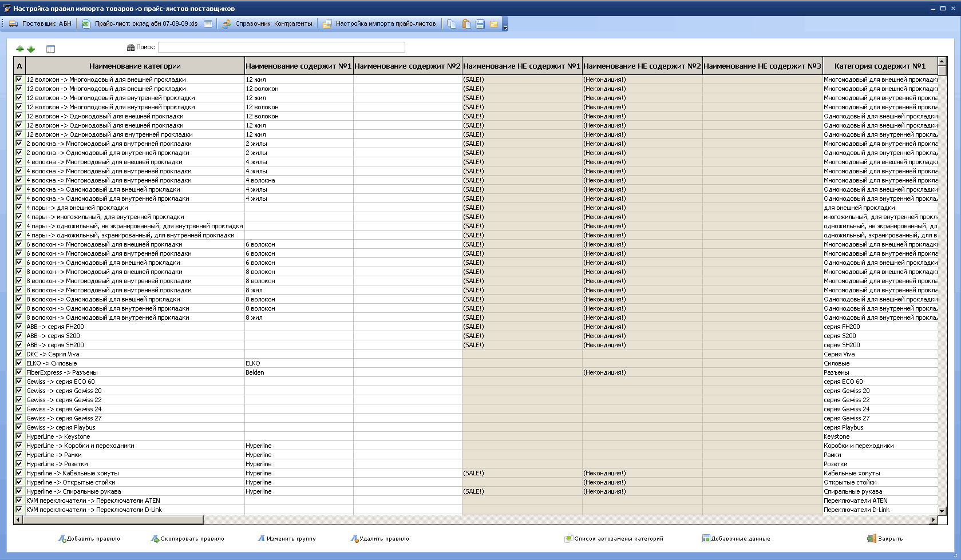Click the Keystone cell in Категория содержит №1
Image resolution: width=961 pixels, height=560 pixels.
click(x=880, y=436)
